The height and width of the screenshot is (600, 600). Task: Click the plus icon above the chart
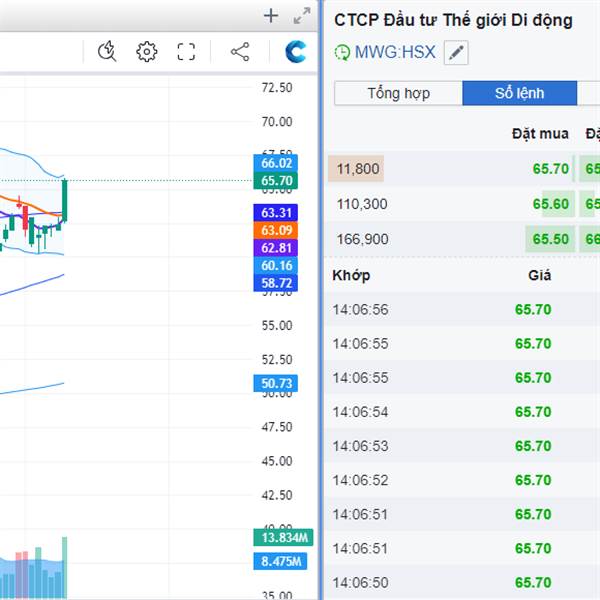point(271,16)
